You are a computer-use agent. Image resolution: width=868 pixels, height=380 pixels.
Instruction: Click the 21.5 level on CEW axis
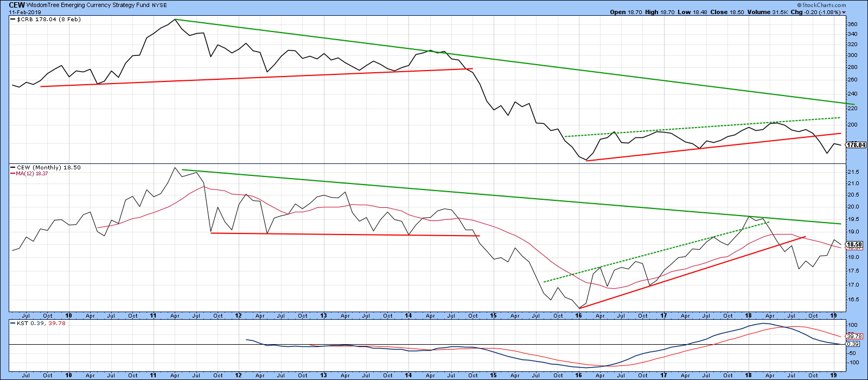(x=853, y=172)
